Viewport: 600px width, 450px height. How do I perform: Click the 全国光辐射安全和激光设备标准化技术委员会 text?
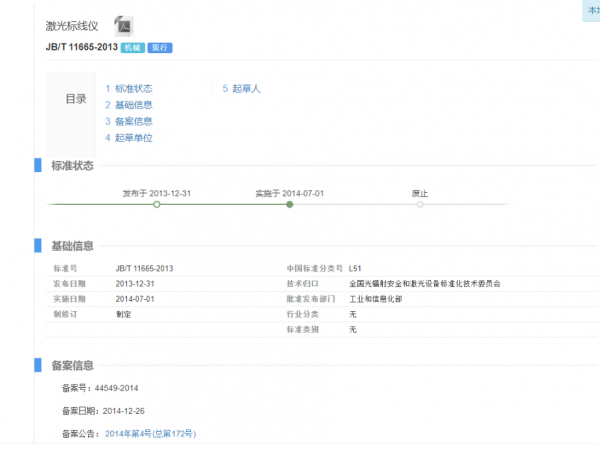[x=424, y=284]
